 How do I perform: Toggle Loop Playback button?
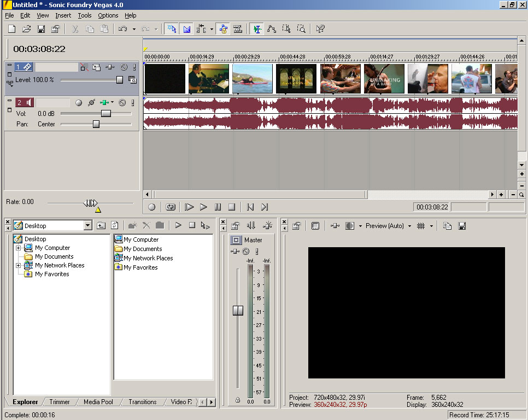pos(171,207)
